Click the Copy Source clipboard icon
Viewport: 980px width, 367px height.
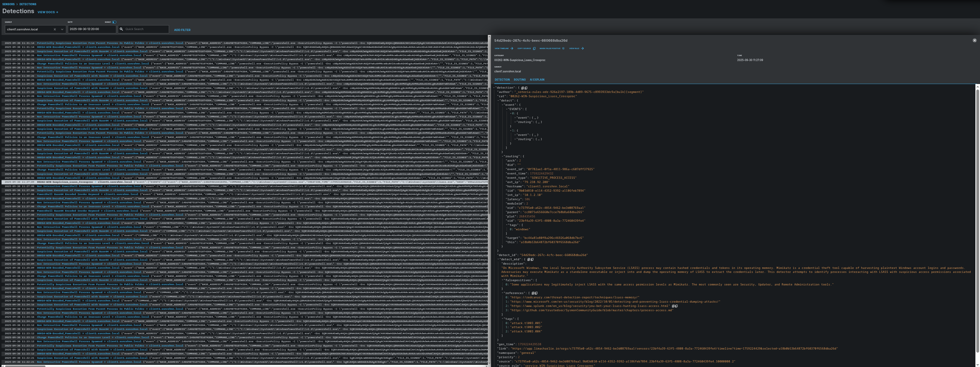[534, 48]
